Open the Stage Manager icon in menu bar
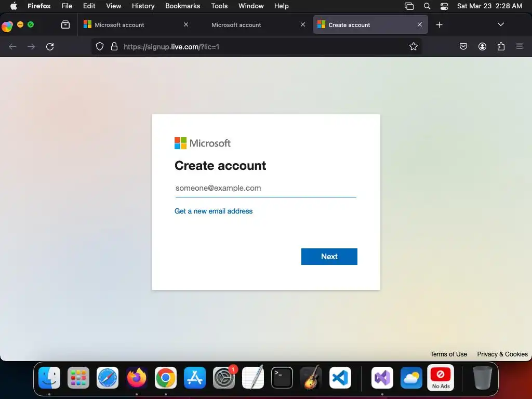Screen dimensions: 532x399 (x=409, y=6)
